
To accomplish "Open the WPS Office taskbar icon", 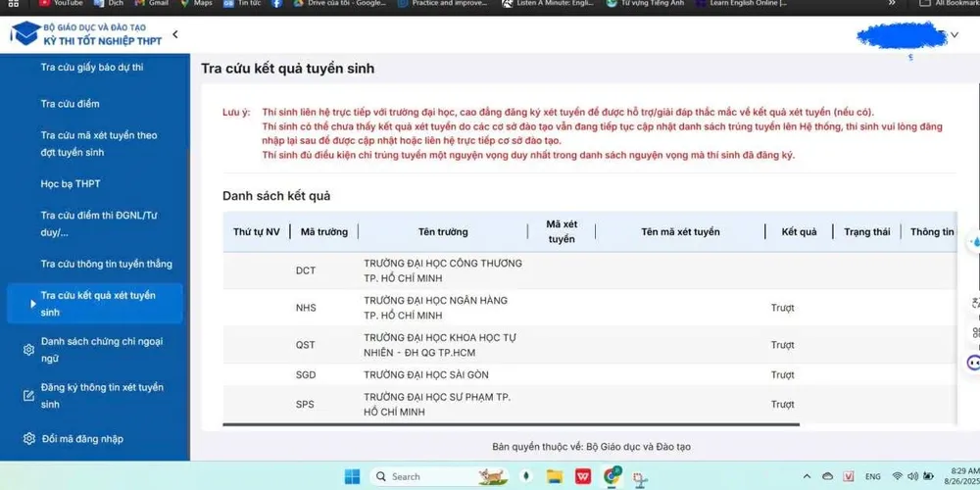I will point(583,477).
